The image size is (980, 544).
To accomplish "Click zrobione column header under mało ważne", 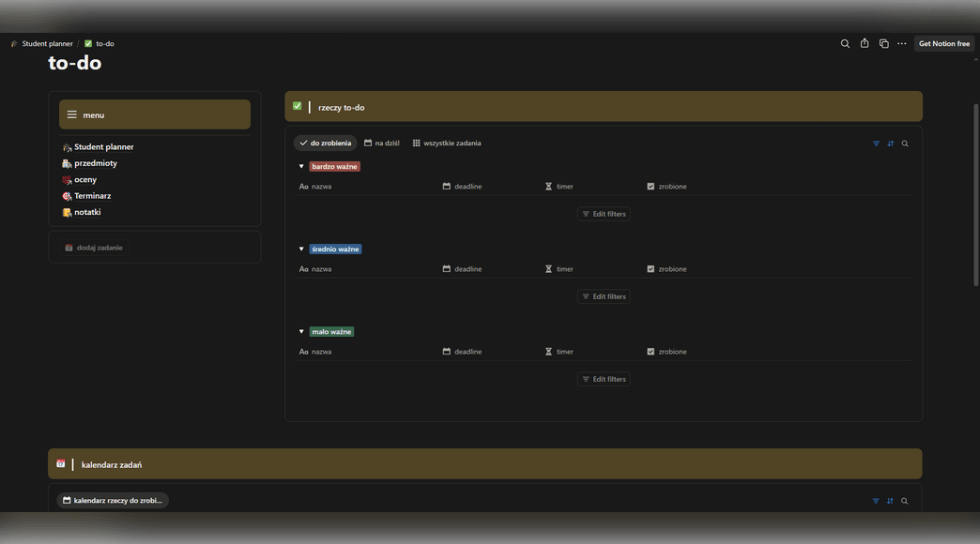I will [666, 352].
